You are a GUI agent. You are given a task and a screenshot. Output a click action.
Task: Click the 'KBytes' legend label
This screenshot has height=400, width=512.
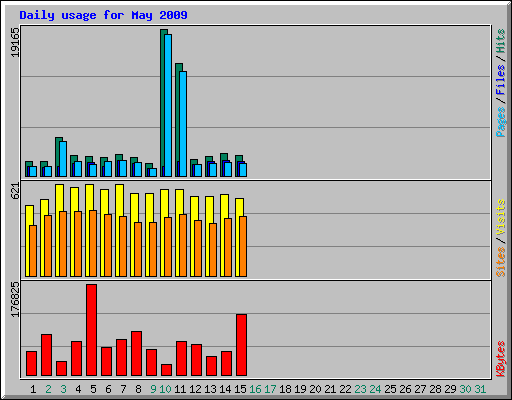point(501,359)
